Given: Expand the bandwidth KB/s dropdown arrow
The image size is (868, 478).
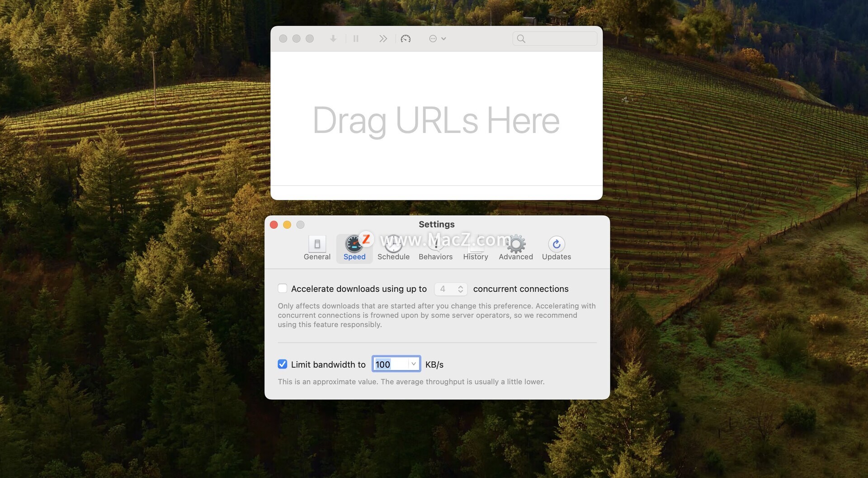Looking at the screenshot, I should click(414, 364).
